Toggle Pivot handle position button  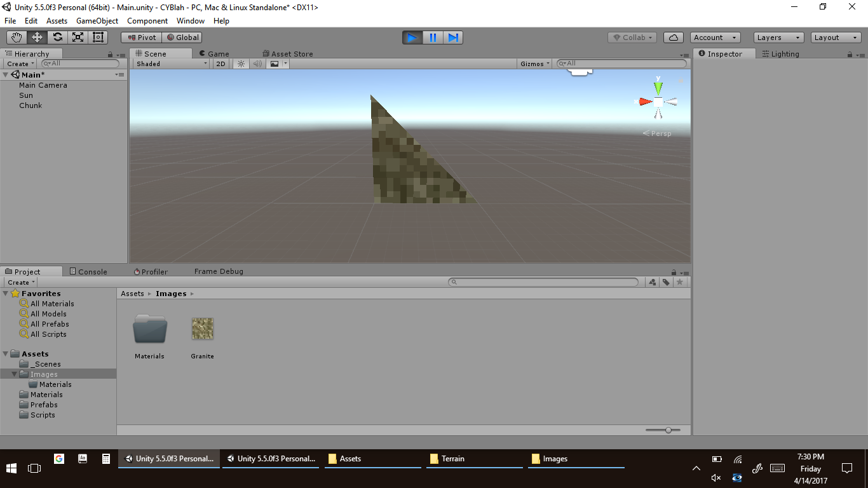pyautogui.click(x=142, y=37)
